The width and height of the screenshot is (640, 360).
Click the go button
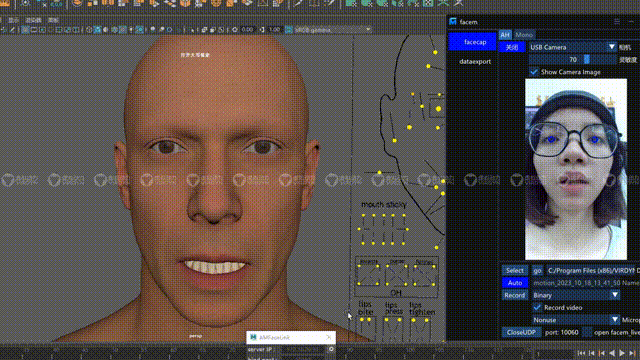(x=537, y=271)
